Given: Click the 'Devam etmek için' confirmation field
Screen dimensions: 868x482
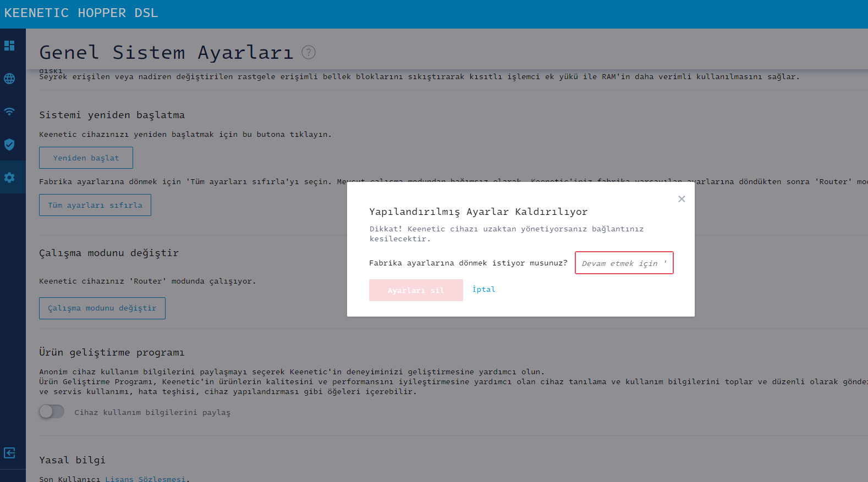Looking at the screenshot, I should point(624,263).
